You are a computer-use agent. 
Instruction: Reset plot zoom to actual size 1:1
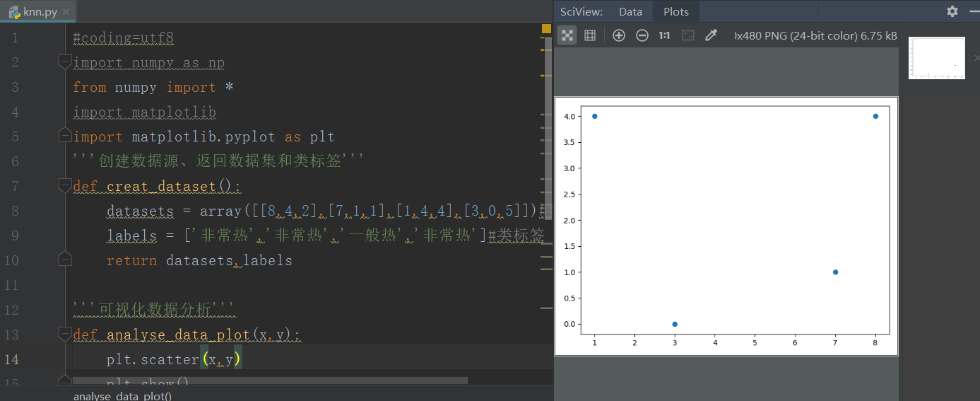(x=664, y=35)
